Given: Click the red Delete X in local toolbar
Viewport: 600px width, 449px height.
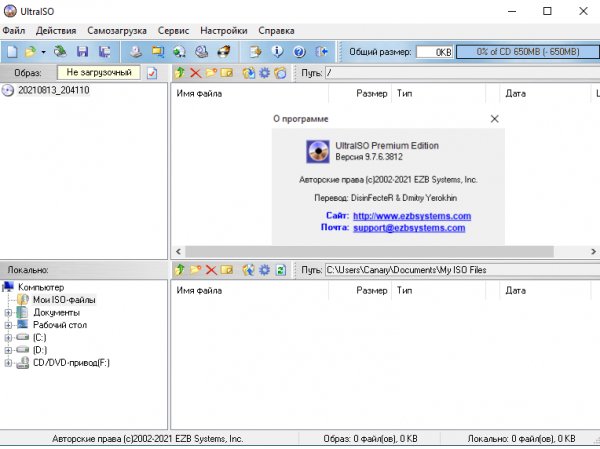Looking at the screenshot, I should point(211,270).
